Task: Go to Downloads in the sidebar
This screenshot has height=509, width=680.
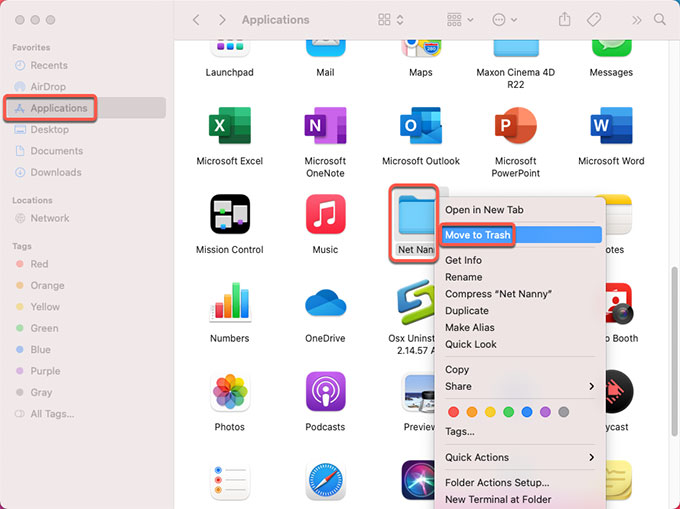Action: [x=56, y=172]
